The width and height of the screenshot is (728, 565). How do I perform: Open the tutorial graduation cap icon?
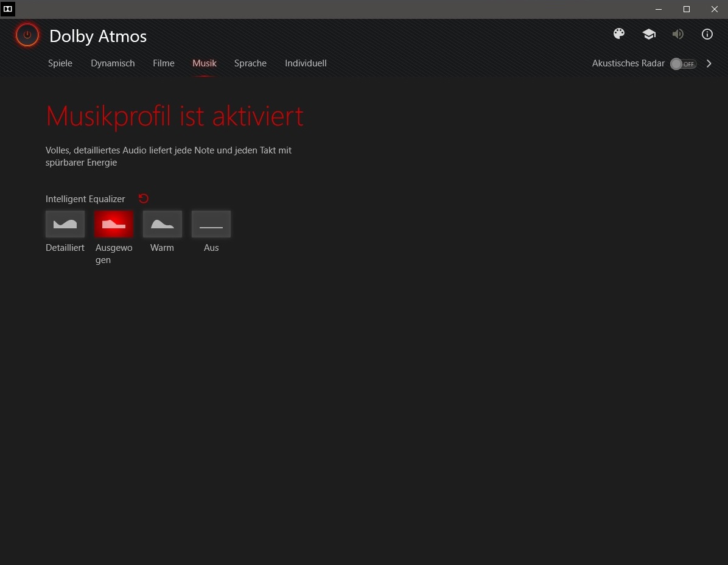pos(649,34)
